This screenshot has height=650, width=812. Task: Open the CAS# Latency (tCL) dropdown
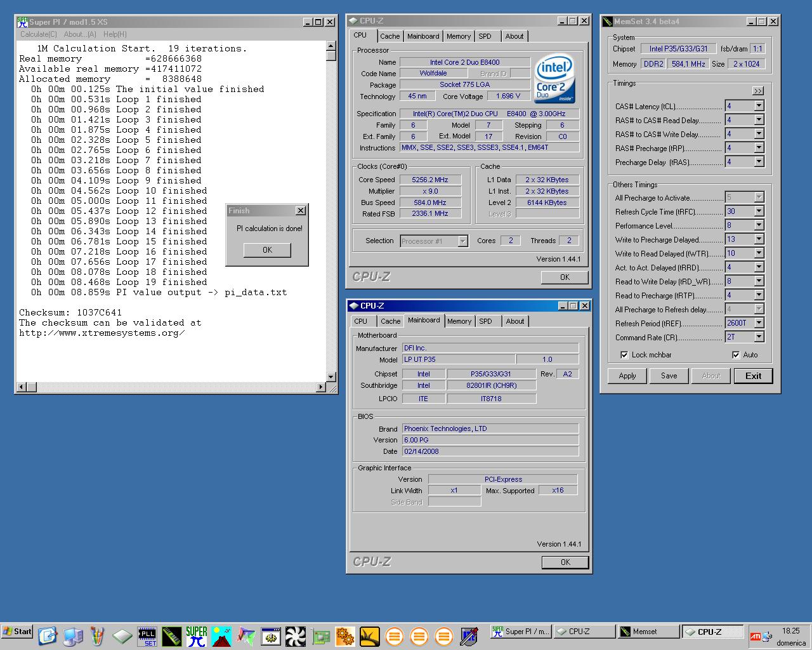759,106
